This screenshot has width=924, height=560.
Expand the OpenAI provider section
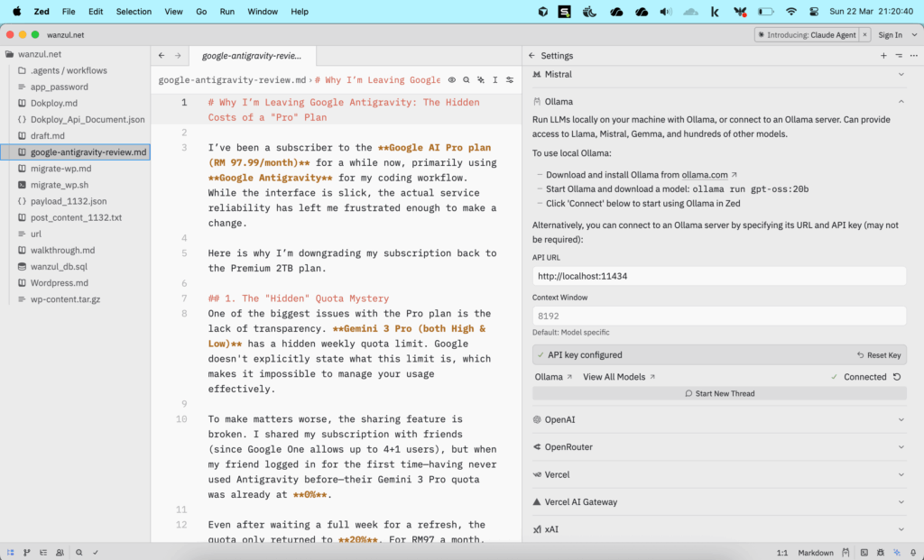tap(901, 419)
